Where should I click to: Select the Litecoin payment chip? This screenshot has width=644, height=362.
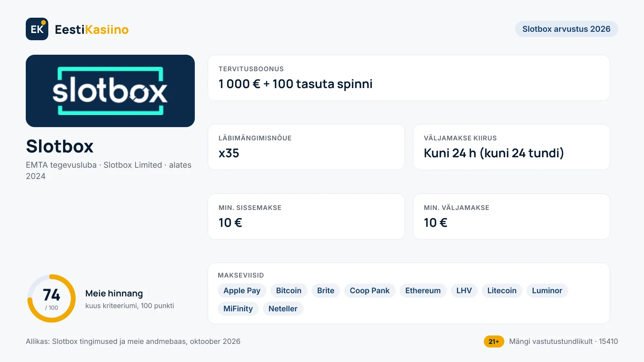tap(502, 291)
